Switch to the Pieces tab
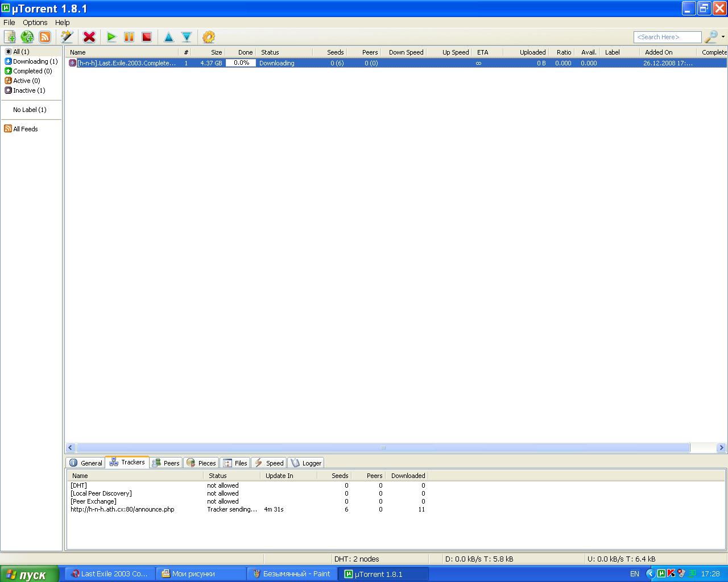Viewport: 728px width, 582px height. pyautogui.click(x=201, y=463)
